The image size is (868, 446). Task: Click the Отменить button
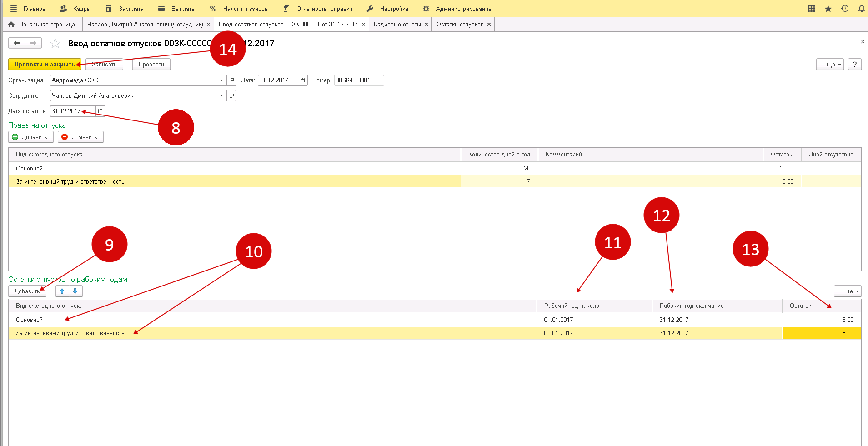click(80, 137)
